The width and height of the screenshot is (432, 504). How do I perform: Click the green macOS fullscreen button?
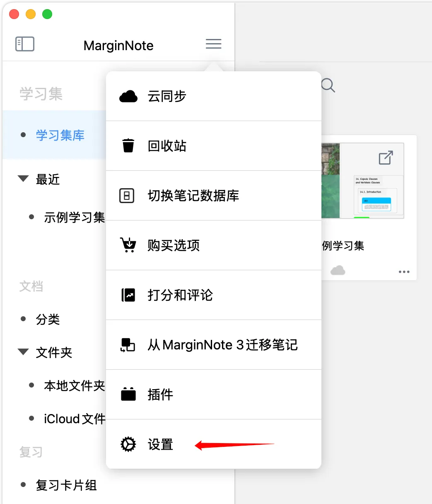click(x=47, y=14)
